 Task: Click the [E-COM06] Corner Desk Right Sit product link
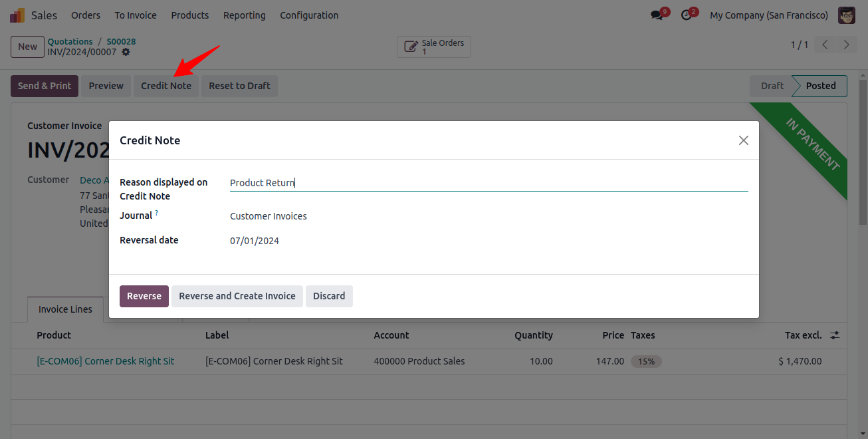[106, 361]
